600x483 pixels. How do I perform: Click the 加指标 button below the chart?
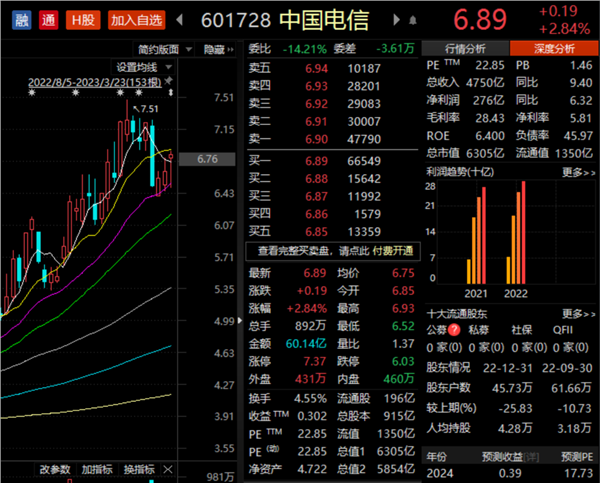click(x=96, y=470)
